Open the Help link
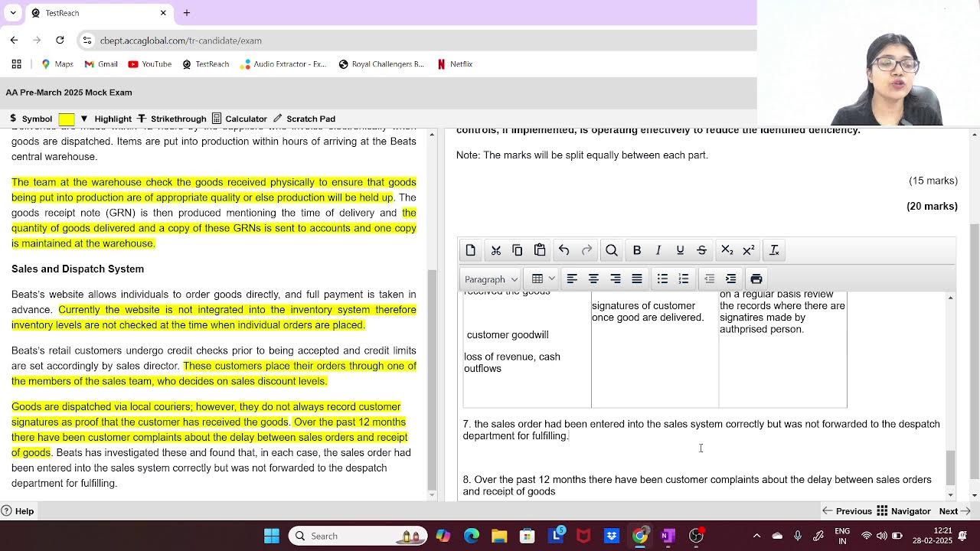The height and width of the screenshot is (551, 980). 18,511
